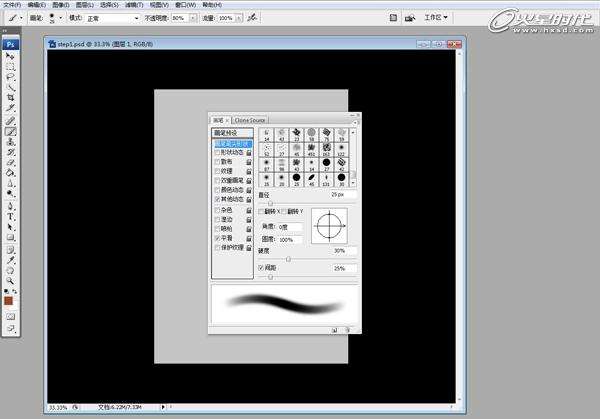Screen dimensions: 600x419
Task: Select the Pen tool
Action: click(x=10, y=206)
